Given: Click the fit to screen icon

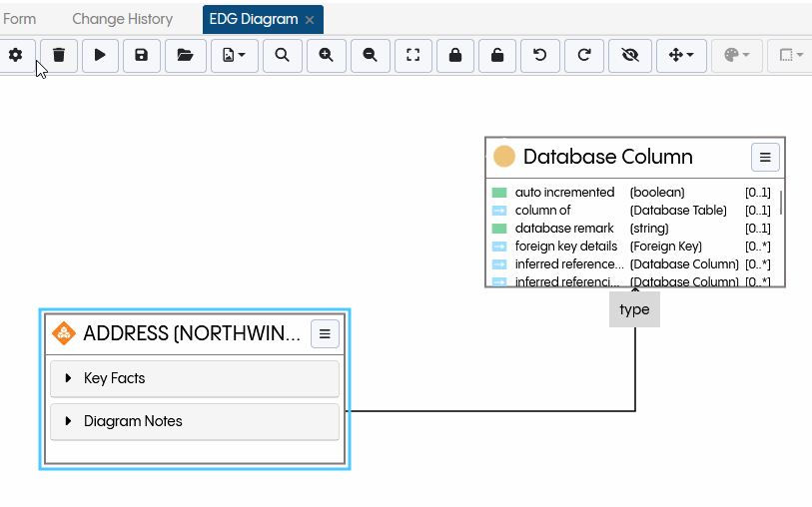Looking at the screenshot, I should 412,56.
